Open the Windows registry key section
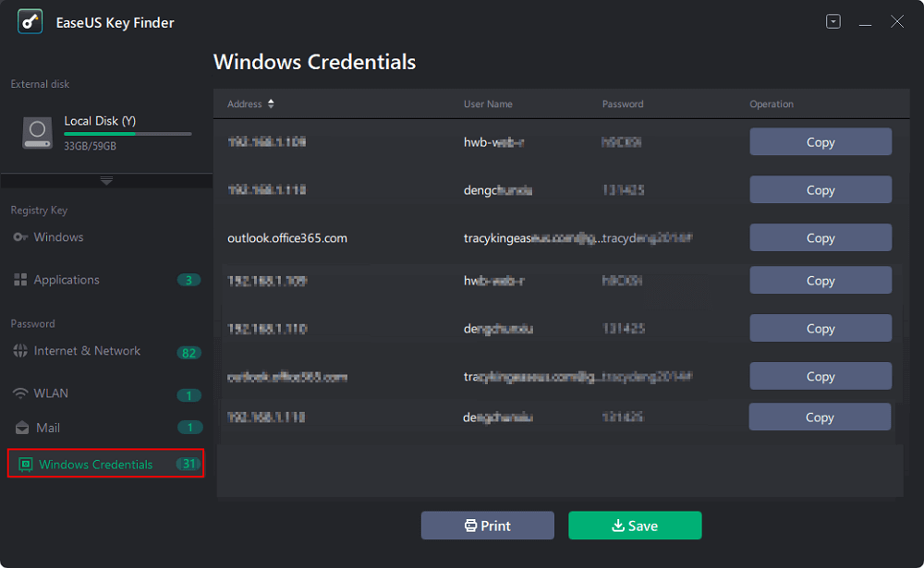This screenshot has width=924, height=568. coord(58,236)
